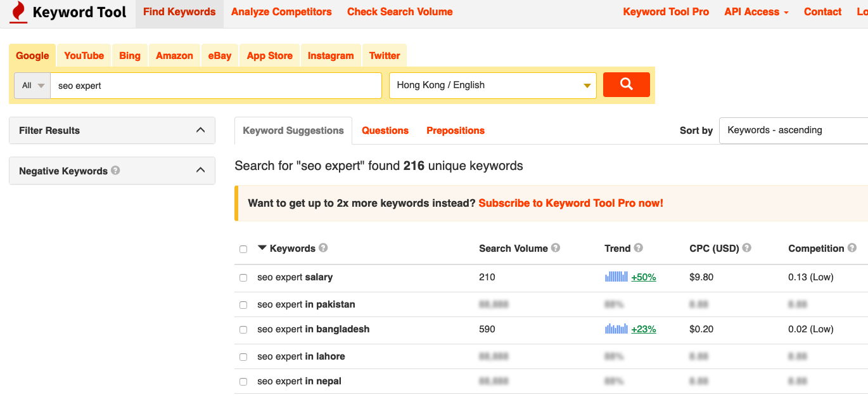
Task: Click the Keyword Tool flame logo
Action: pyautogui.click(x=18, y=12)
